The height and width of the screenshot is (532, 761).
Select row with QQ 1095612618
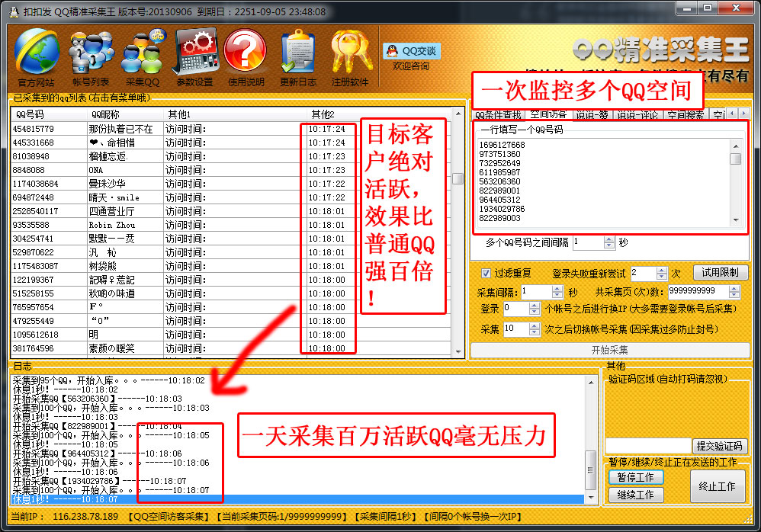pyautogui.click(x=231, y=335)
